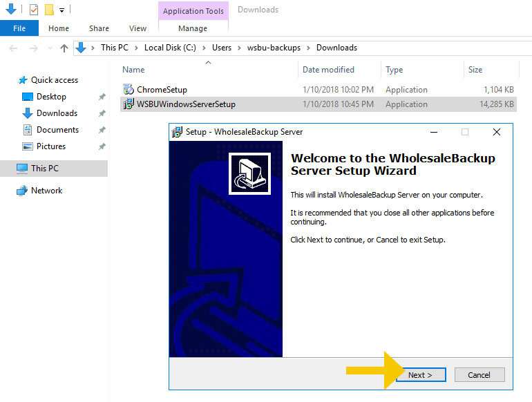
Task: Click the Forward navigation arrow
Action: pyautogui.click(x=33, y=48)
